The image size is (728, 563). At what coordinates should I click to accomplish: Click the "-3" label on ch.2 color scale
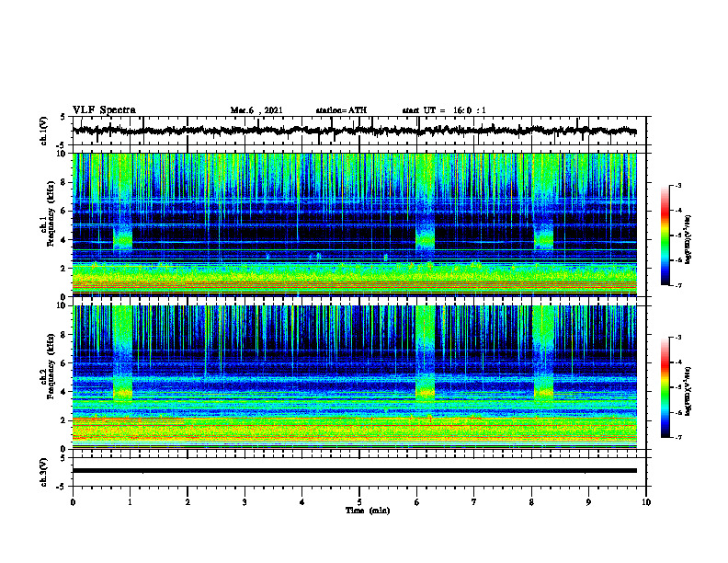click(x=677, y=338)
